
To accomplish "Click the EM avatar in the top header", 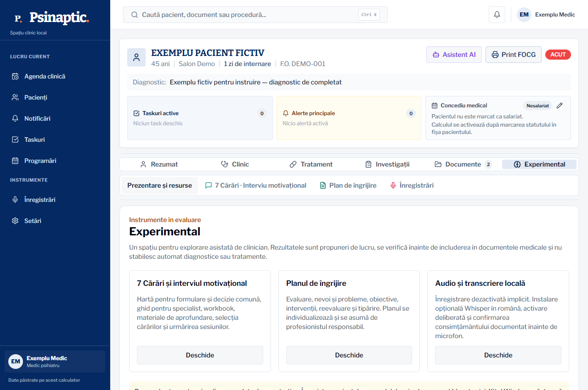I will [x=524, y=15].
